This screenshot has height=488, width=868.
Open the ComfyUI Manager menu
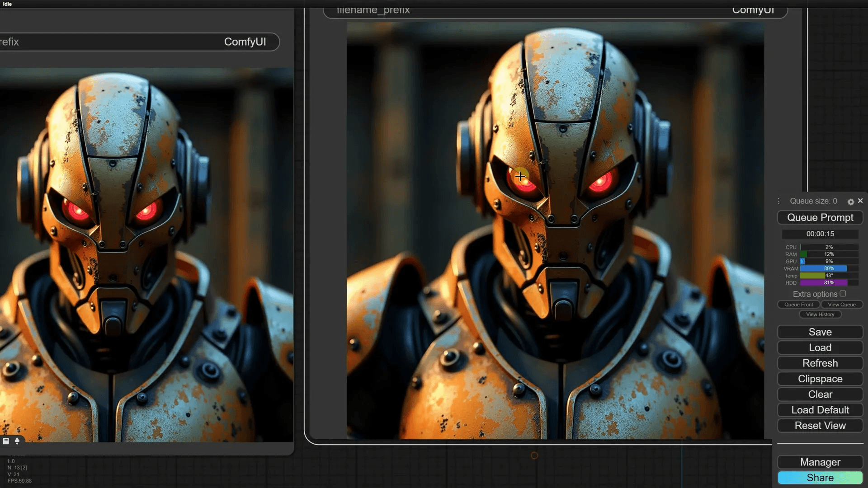tap(820, 462)
